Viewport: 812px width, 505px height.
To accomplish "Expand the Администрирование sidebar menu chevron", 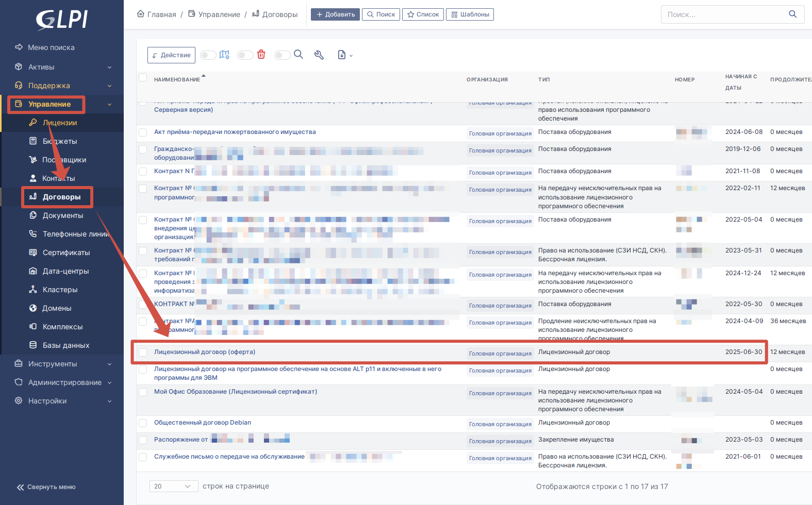I will (109, 383).
